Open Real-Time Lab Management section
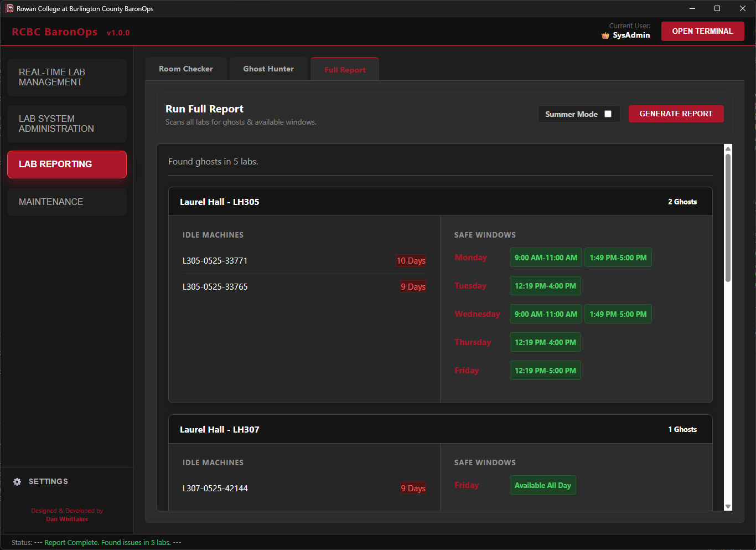The height and width of the screenshot is (550, 756). click(66, 77)
